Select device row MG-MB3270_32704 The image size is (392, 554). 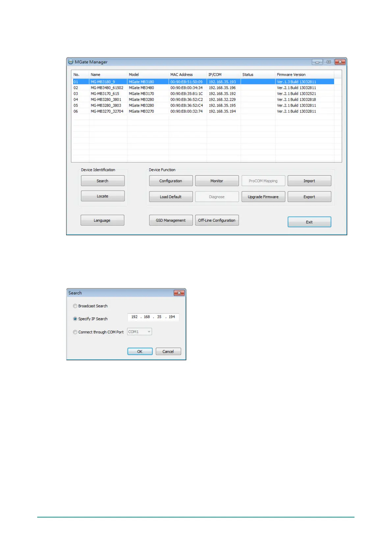(x=203, y=112)
